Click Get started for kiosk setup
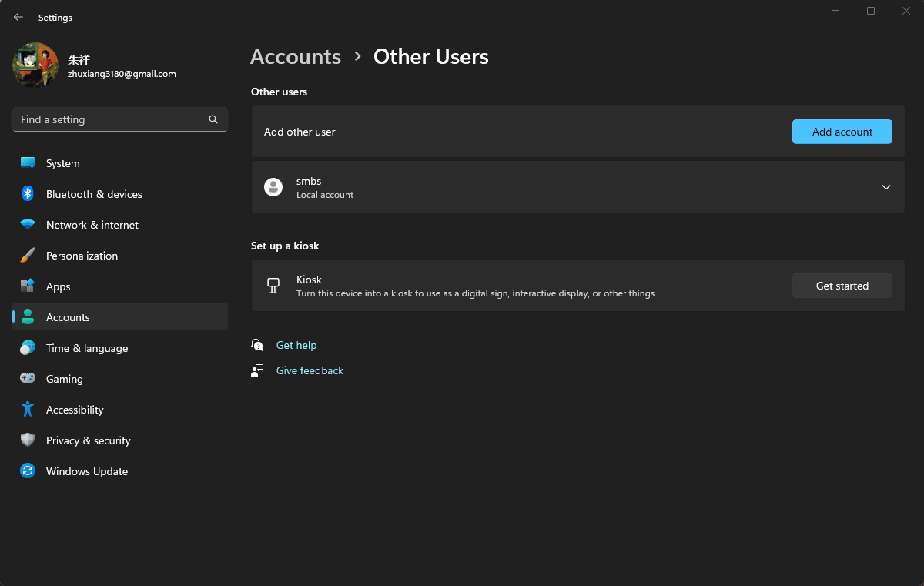 click(x=842, y=285)
